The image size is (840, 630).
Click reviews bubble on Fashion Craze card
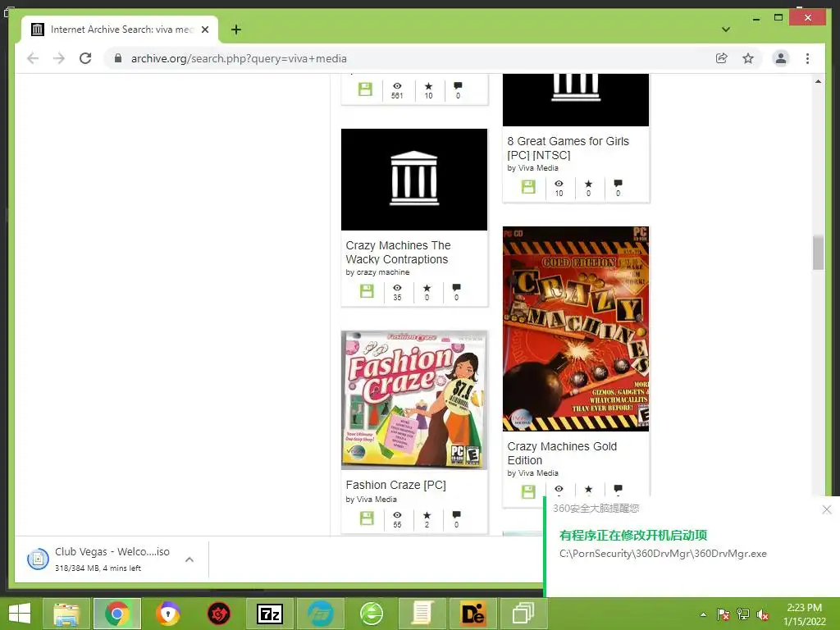(x=456, y=515)
